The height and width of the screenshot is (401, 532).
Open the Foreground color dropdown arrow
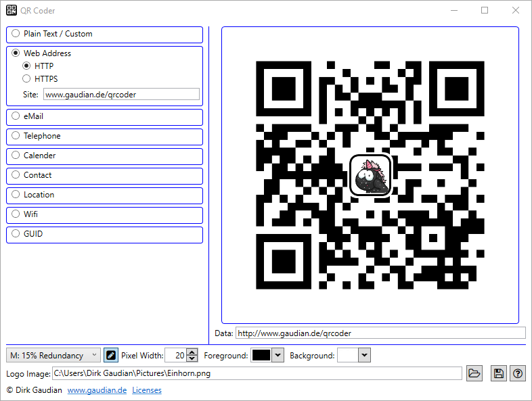[x=278, y=355]
